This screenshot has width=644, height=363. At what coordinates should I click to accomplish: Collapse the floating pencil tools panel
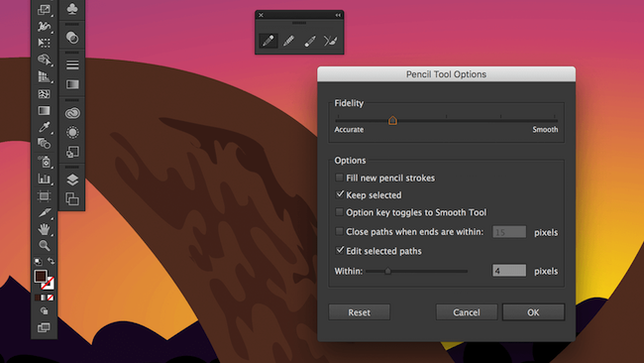click(x=338, y=15)
